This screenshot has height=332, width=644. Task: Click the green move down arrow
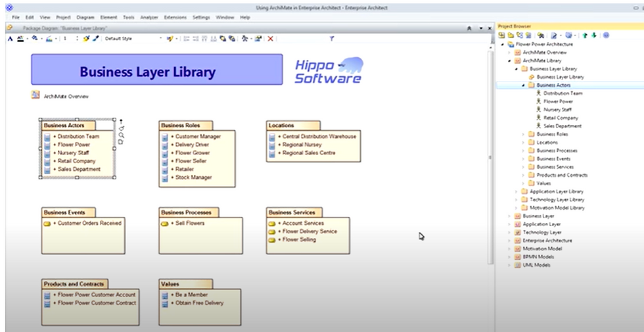point(594,36)
